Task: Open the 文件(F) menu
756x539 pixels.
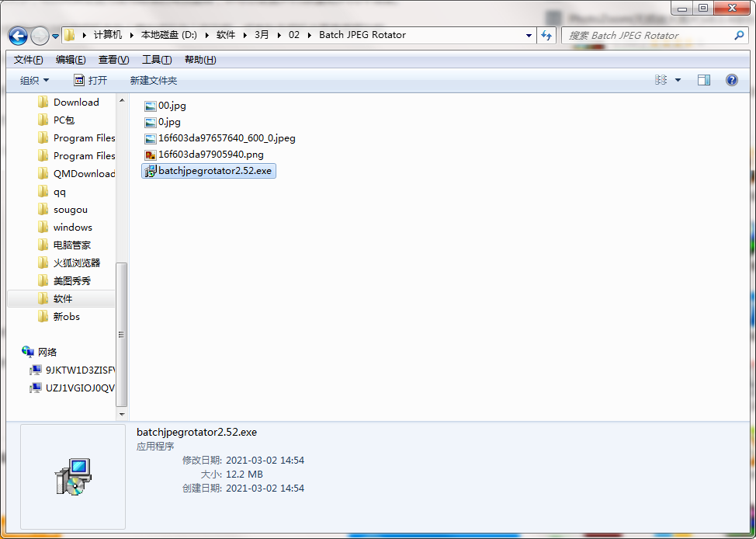Action: (x=29, y=60)
